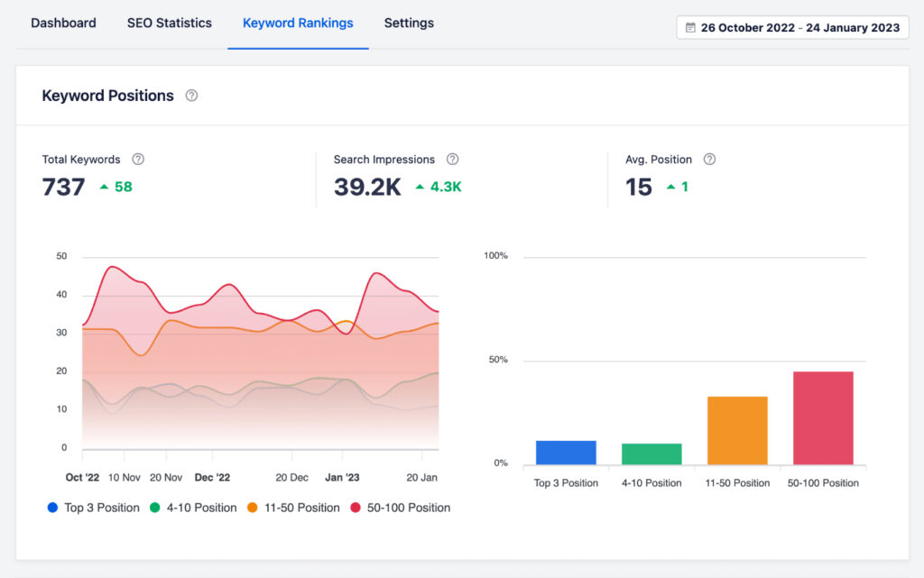
Task: Click the 39.2K search impressions value
Action: click(x=367, y=188)
